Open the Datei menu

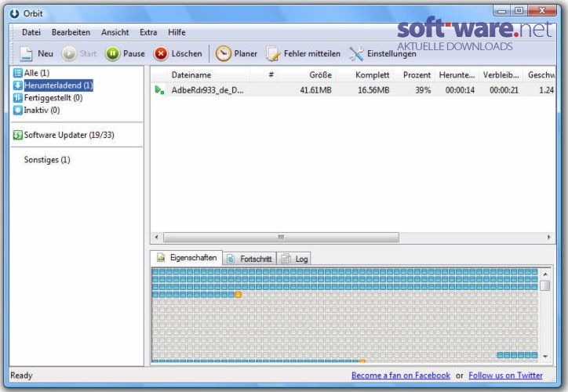pyautogui.click(x=31, y=32)
